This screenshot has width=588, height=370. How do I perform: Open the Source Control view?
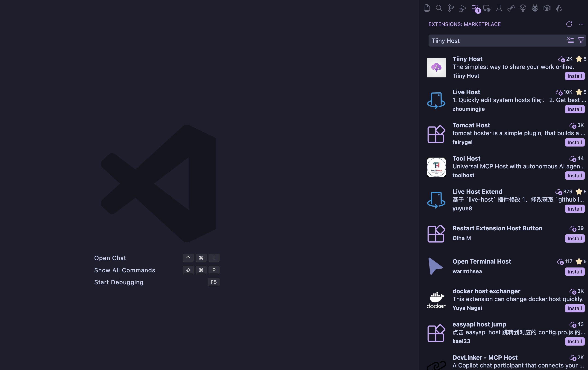tap(451, 8)
